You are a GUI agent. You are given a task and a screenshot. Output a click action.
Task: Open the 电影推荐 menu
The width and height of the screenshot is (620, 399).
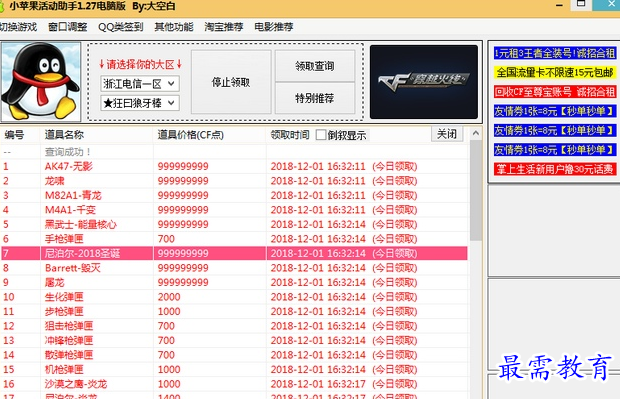click(274, 27)
